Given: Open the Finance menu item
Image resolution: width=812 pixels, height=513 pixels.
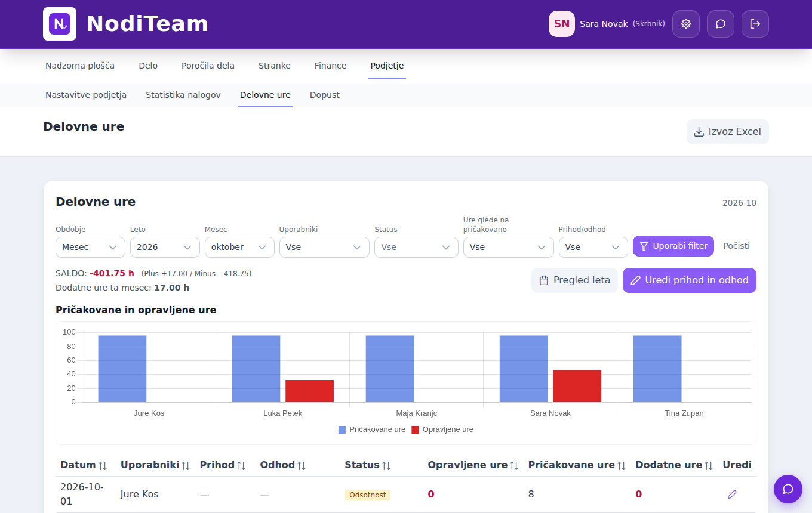Looking at the screenshot, I should coord(331,66).
